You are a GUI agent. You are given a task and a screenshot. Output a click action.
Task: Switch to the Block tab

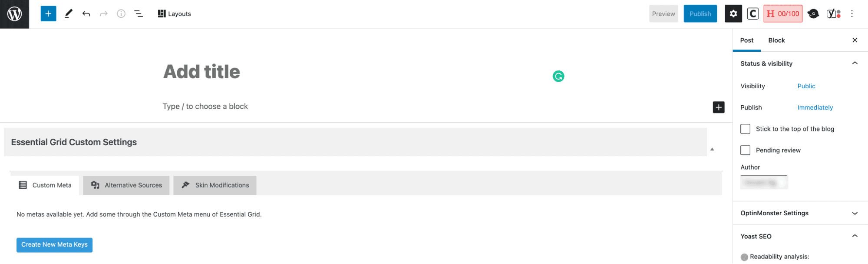click(776, 40)
